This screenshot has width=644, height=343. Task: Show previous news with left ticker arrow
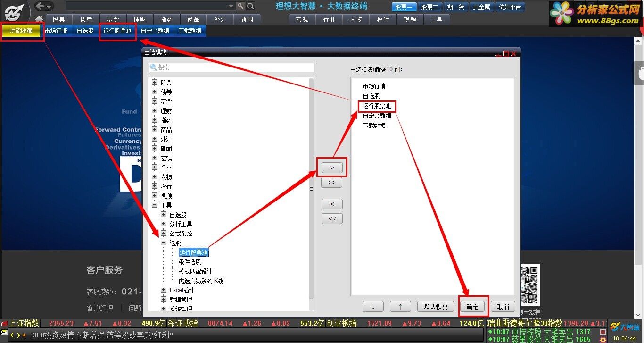tap(12, 335)
